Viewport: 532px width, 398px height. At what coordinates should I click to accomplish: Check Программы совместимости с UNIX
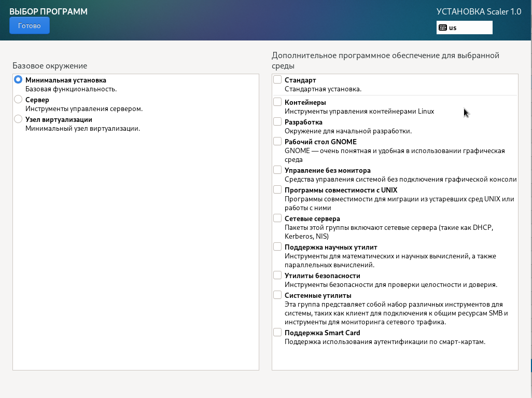point(277,189)
